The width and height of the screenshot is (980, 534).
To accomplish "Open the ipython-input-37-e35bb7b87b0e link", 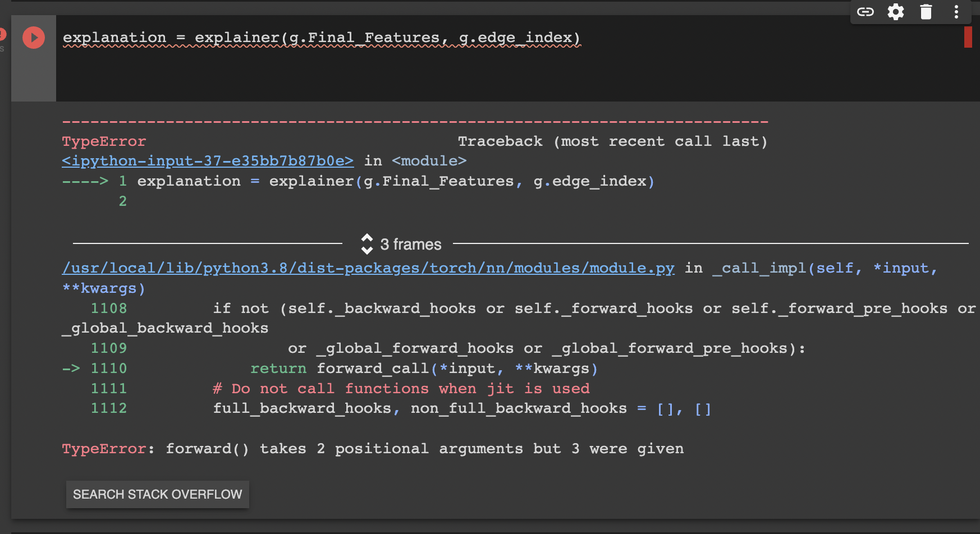I will click(208, 161).
